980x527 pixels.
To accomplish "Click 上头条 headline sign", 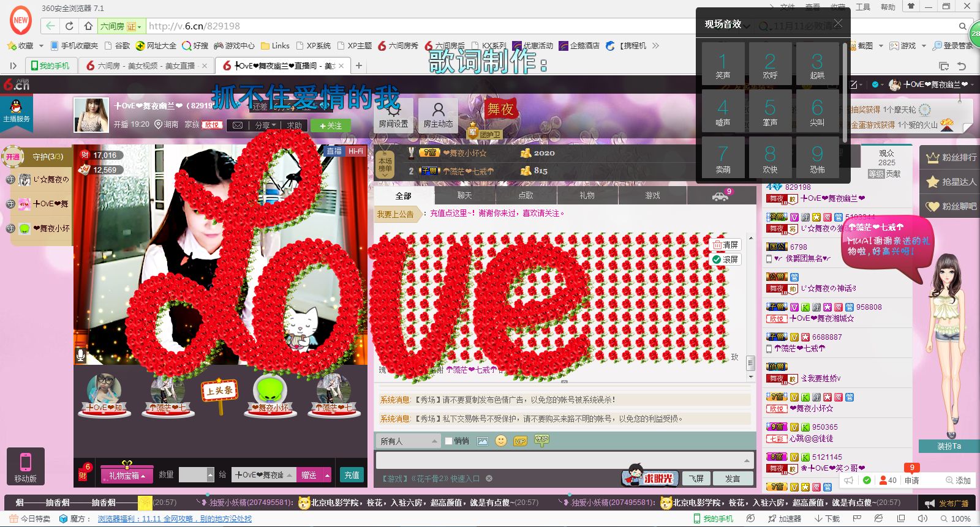I will click(219, 391).
